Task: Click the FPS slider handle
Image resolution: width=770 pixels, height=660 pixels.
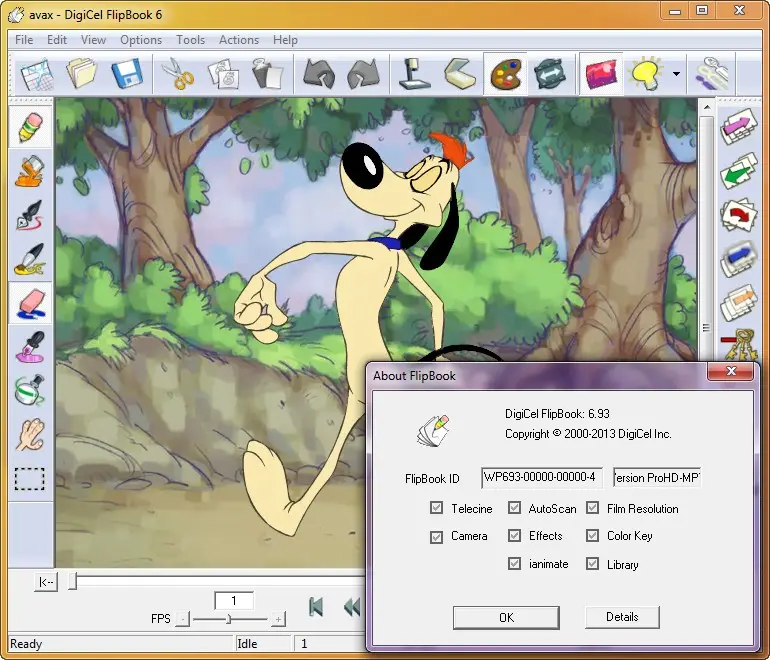Action: coord(228,619)
